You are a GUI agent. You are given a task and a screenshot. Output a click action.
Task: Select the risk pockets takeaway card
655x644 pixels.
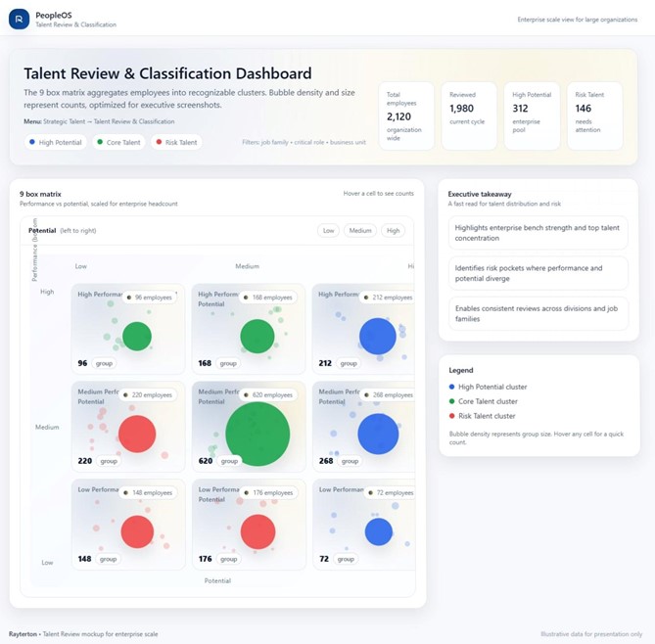538,273
